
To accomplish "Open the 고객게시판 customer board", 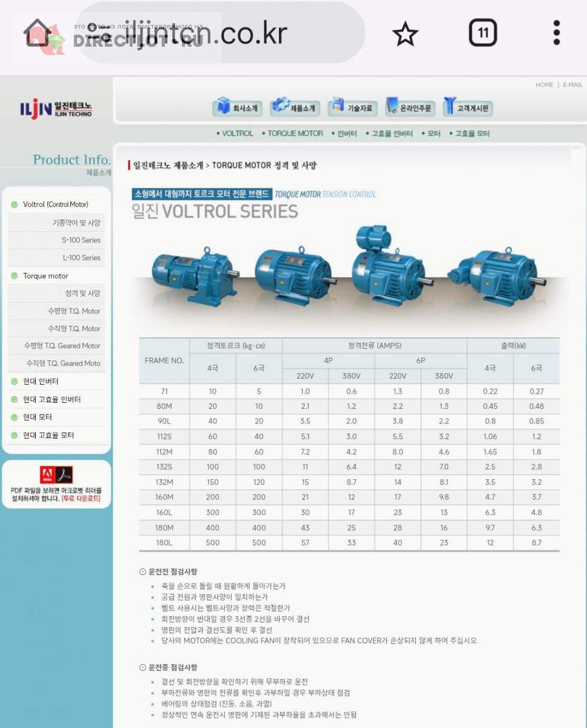I will tap(468, 108).
